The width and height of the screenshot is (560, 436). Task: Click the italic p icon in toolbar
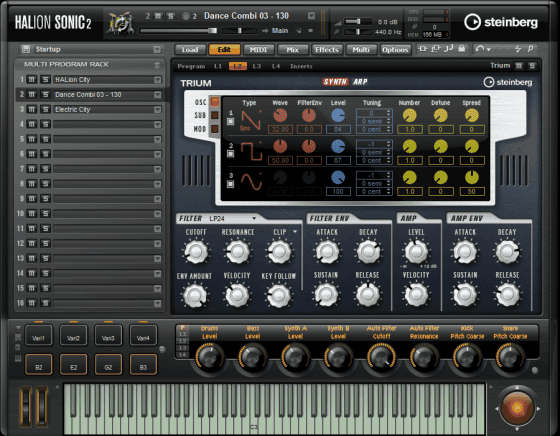pos(530,49)
